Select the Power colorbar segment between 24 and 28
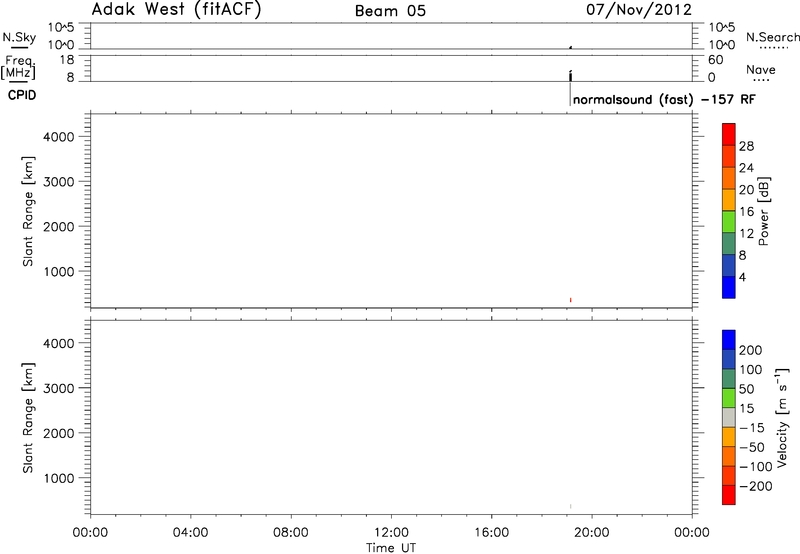The image size is (800, 554). tap(729, 157)
